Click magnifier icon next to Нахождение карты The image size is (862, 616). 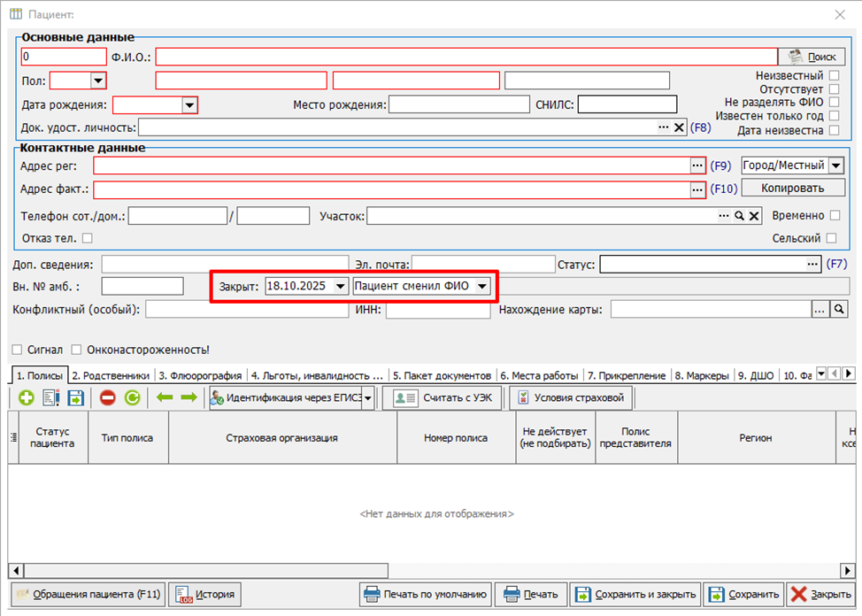click(839, 309)
